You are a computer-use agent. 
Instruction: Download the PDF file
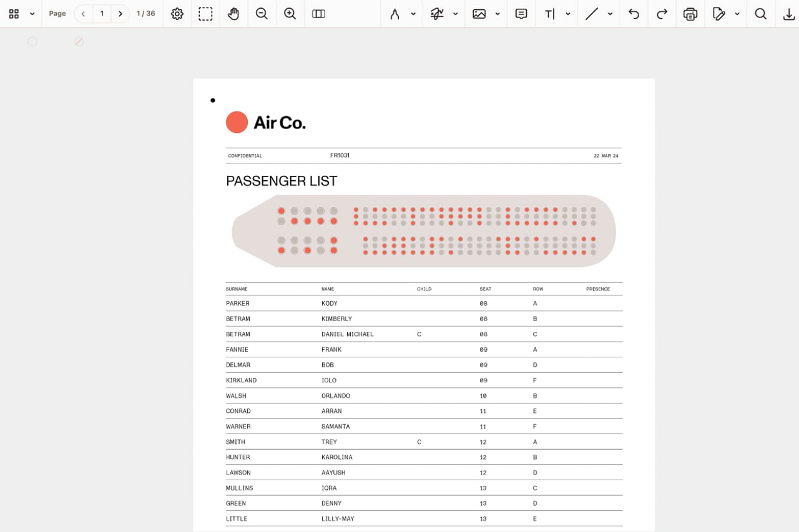pyautogui.click(x=788, y=14)
